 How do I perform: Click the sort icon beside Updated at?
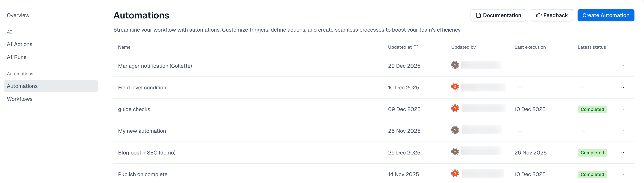(x=416, y=47)
